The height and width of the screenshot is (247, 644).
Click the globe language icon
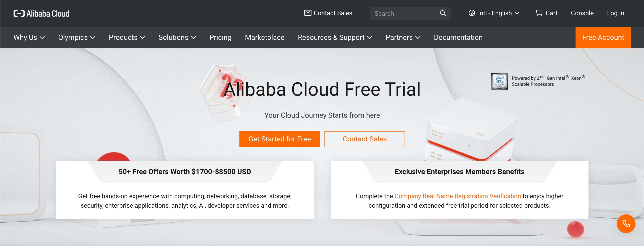[471, 13]
